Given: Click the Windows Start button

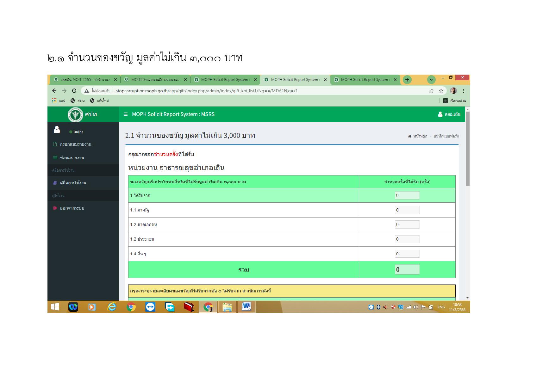Looking at the screenshot, I should 55,307.
